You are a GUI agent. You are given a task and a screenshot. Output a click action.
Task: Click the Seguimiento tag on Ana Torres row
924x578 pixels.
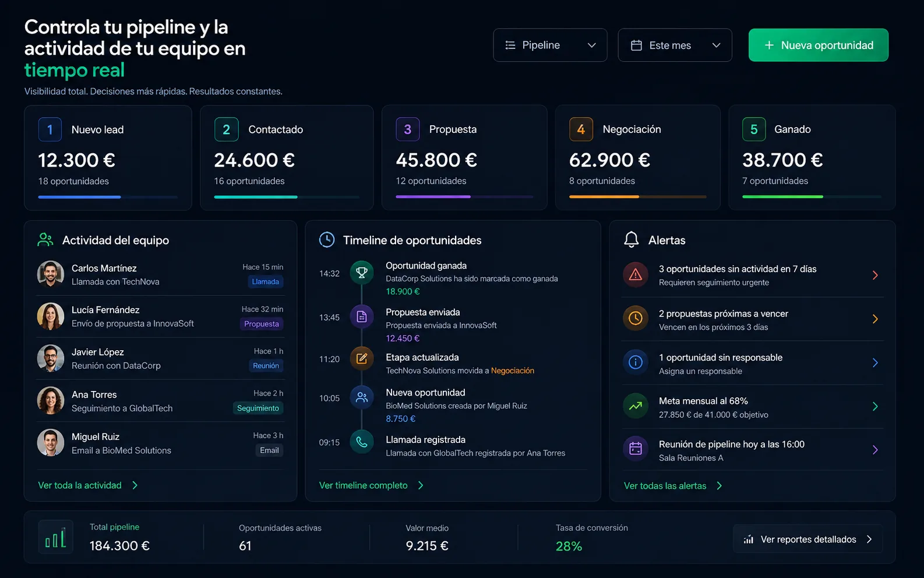click(x=258, y=408)
